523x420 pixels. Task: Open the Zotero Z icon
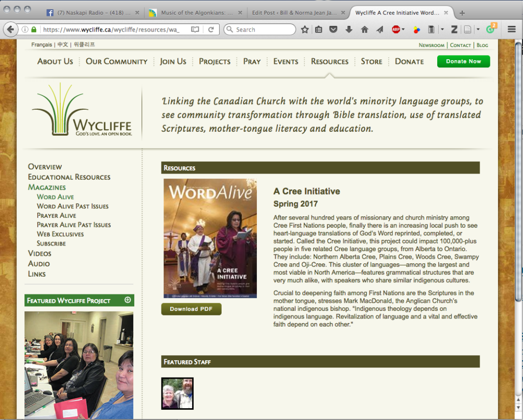tap(454, 29)
